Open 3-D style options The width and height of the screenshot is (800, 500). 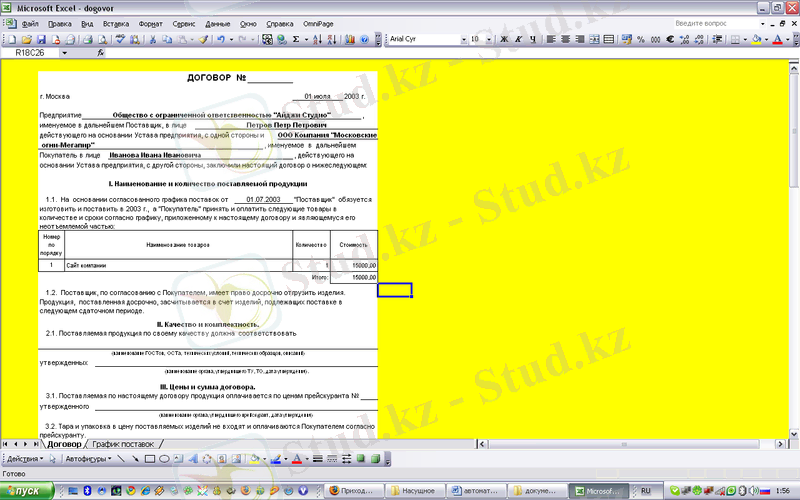(376, 459)
